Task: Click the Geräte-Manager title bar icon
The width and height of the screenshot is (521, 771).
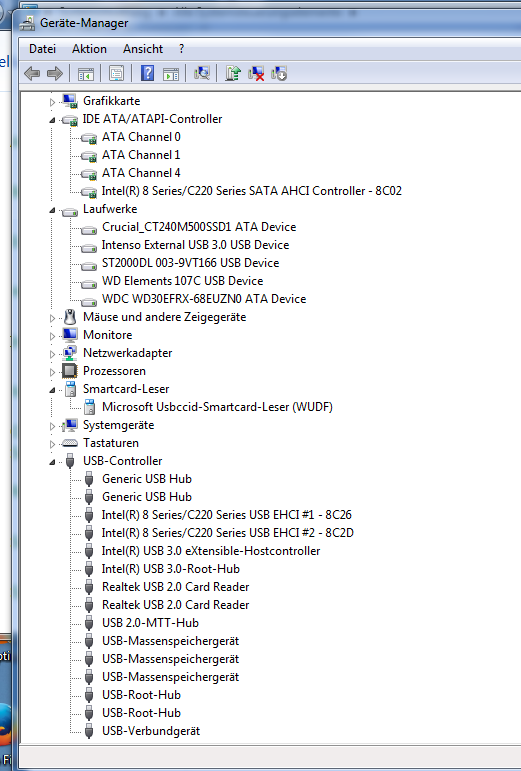Action: 27,23
